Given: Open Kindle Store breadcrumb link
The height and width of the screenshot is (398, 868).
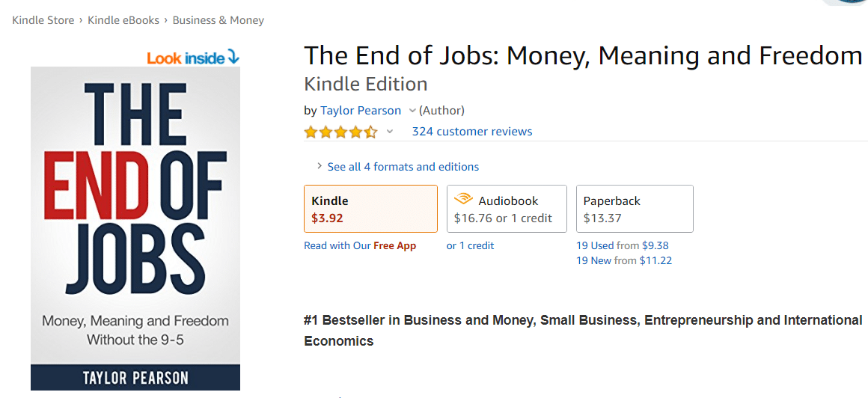Looking at the screenshot, I should coord(43,20).
